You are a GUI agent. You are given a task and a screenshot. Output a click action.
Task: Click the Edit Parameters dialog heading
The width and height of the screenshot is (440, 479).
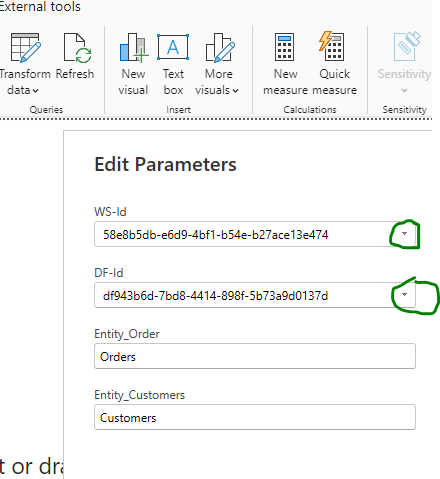tap(166, 164)
